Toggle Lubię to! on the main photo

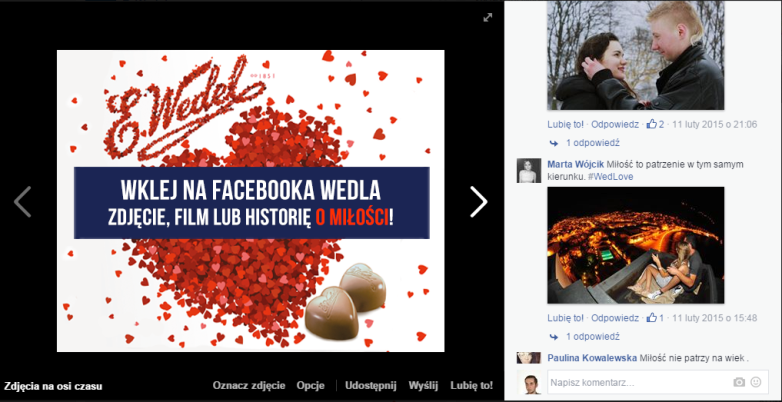[x=471, y=386]
